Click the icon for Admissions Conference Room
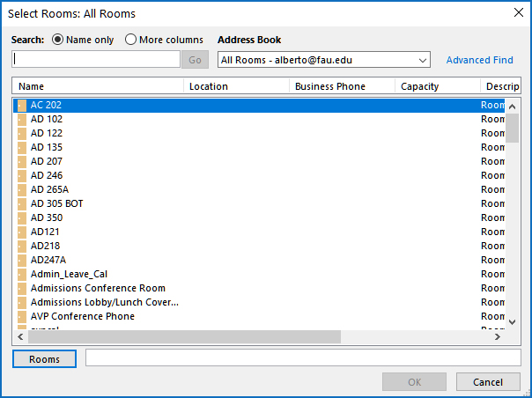This screenshot has width=532, height=398. tap(22, 288)
